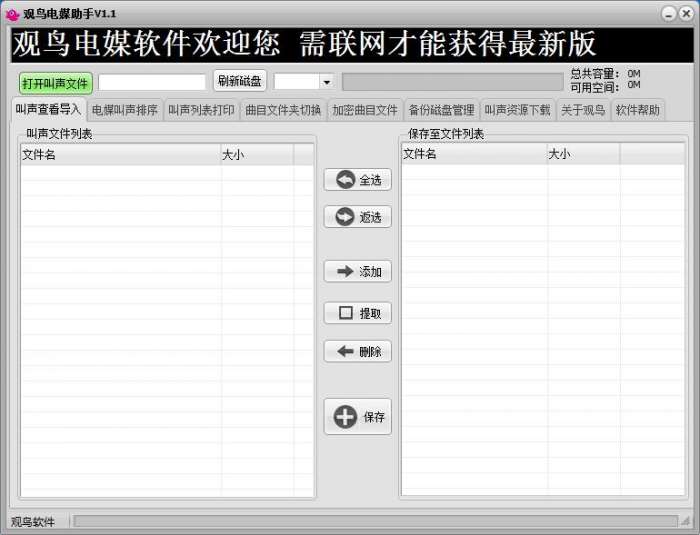
Task: Click the 删除 delete arrow button
Action: [x=358, y=351]
